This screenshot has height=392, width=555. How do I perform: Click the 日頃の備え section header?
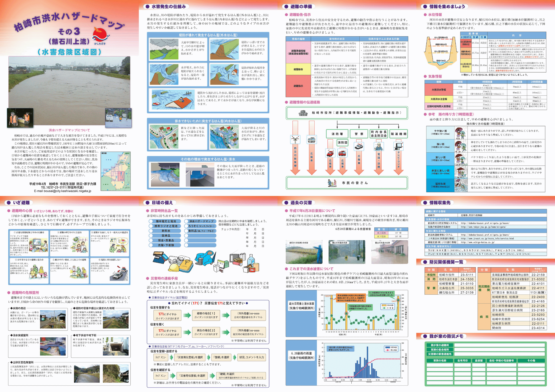click(x=160, y=203)
